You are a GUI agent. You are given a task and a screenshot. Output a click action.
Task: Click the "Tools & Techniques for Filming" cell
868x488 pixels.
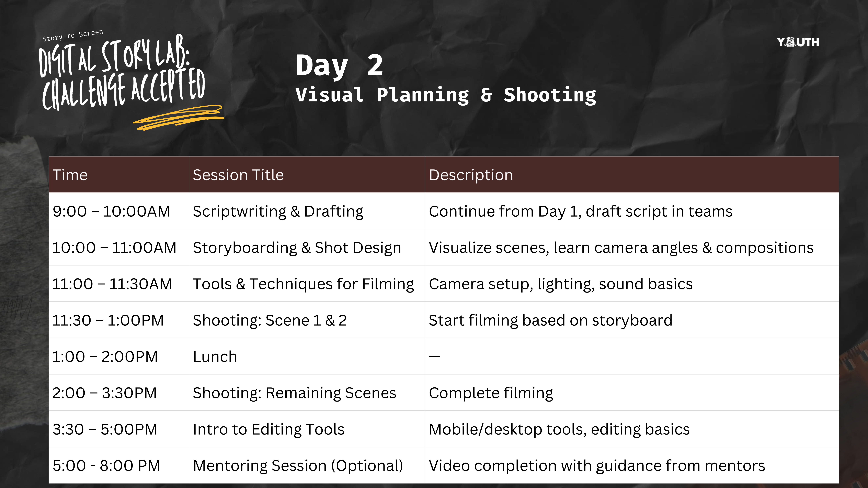click(x=303, y=284)
